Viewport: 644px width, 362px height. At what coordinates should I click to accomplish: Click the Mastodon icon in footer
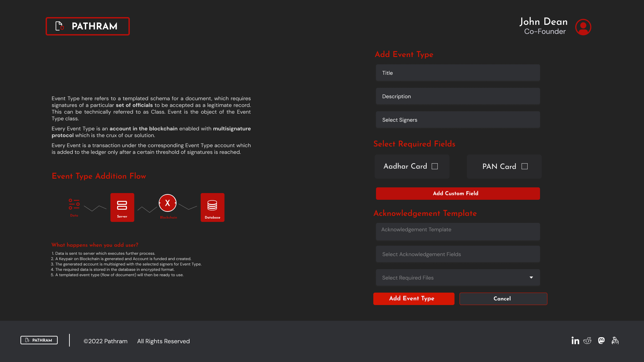click(601, 341)
